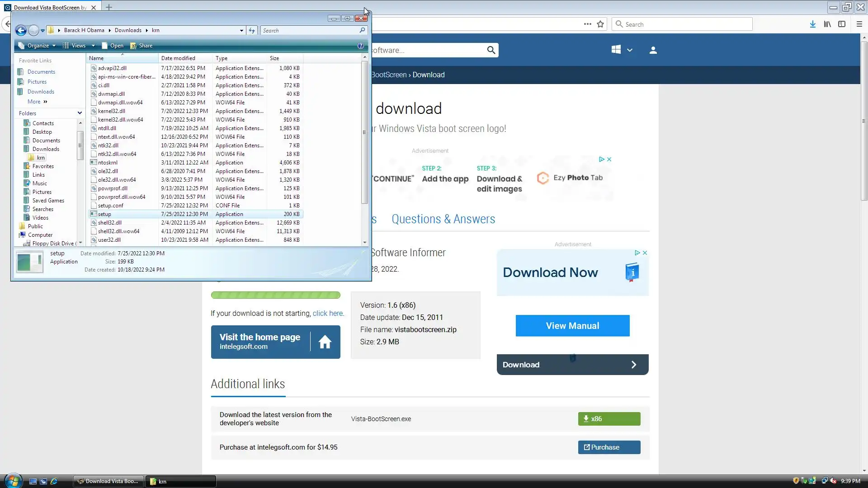Image resolution: width=868 pixels, height=488 pixels.
Task: Open the Windows Start orb
Action: pyautogui.click(x=13, y=481)
